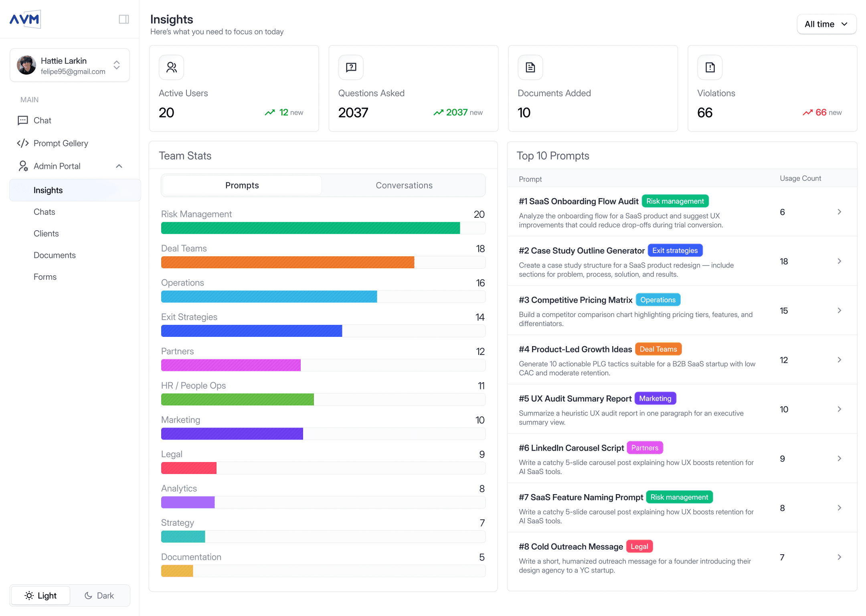Image resolution: width=866 pixels, height=616 pixels.
Task: Go to Clients in sidebar
Action: click(46, 233)
